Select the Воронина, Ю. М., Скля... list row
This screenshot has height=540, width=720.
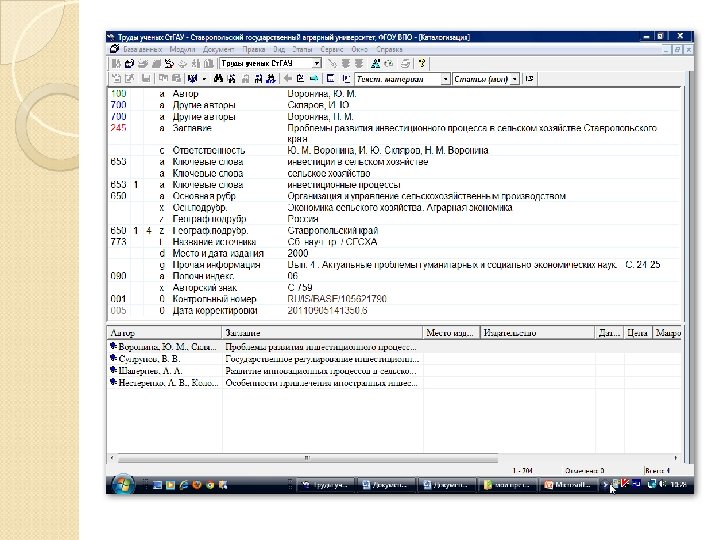point(394,347)
